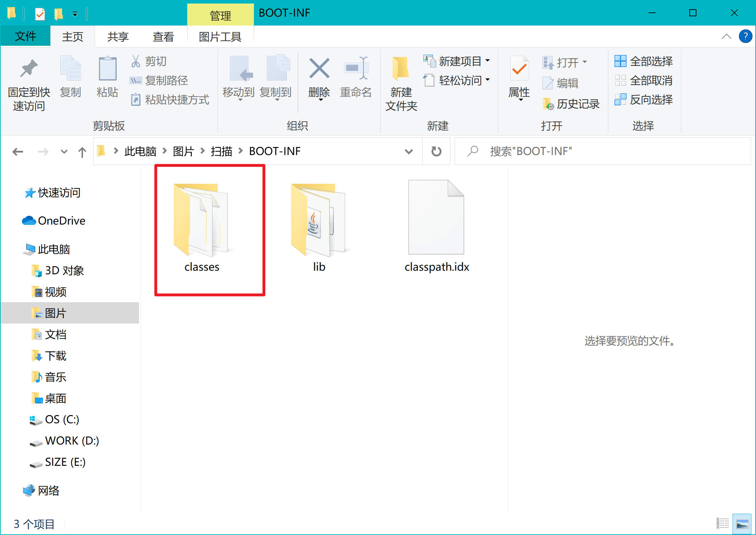756x535 pixels.
Task: Click the search BOOT-INF input field
Action: pos(603,151)
